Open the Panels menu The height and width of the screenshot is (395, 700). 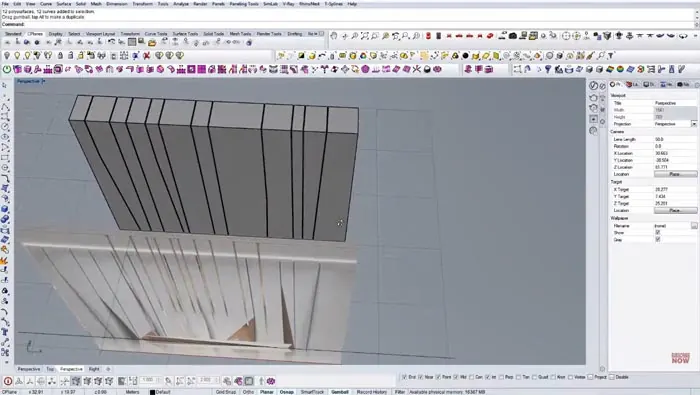coord(218,4)
